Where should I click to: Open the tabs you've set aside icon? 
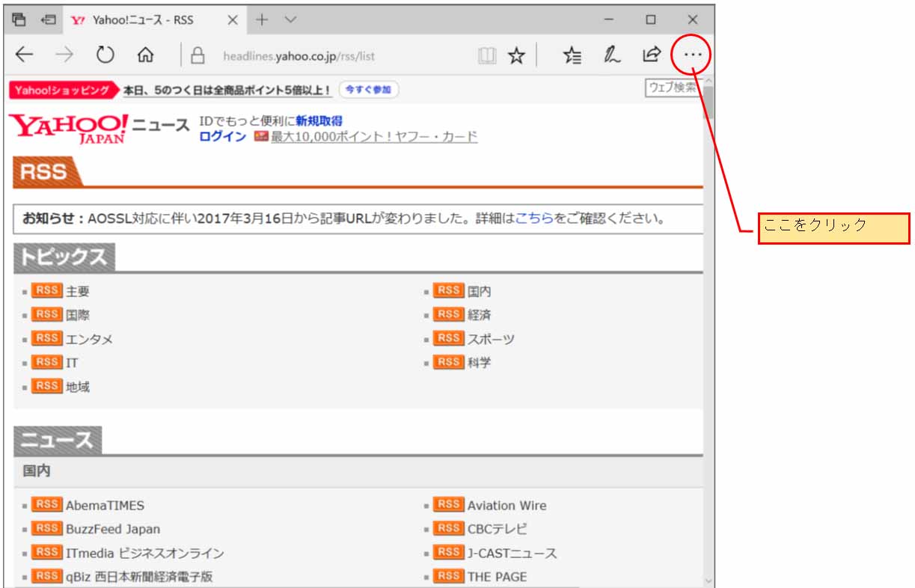pyautogui.click(x=19, y=19)
